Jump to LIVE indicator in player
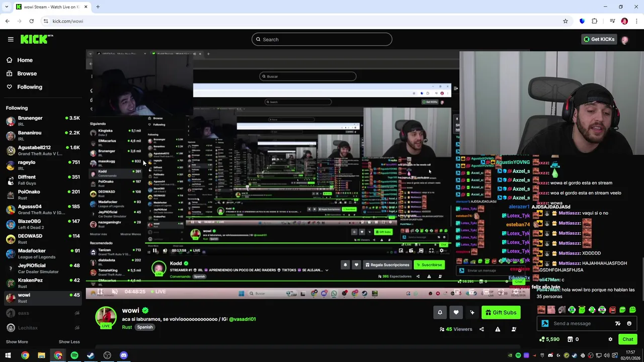Screen dimensions: 644x362 [x=158, y=292]
